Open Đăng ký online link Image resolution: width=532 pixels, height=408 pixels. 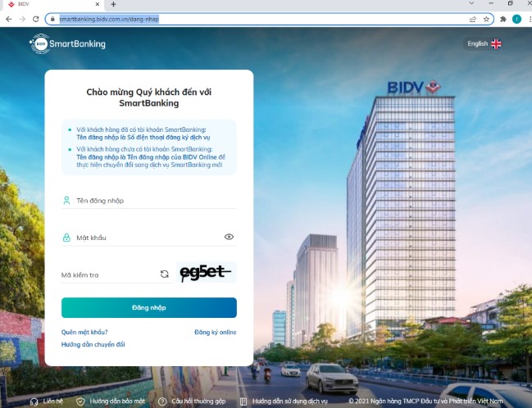216,332
